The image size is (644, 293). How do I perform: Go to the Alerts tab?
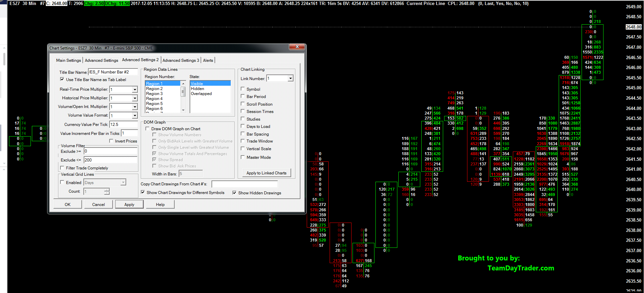(x=208, y=60)
